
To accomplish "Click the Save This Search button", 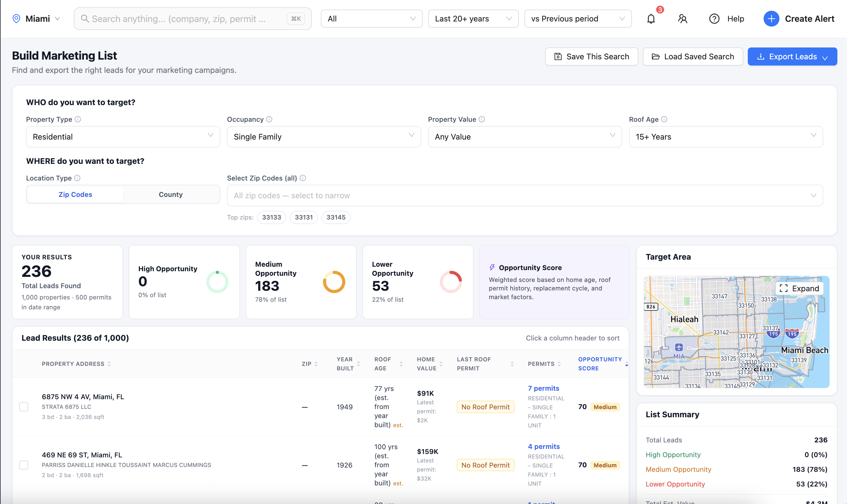I will coord(591,57).
